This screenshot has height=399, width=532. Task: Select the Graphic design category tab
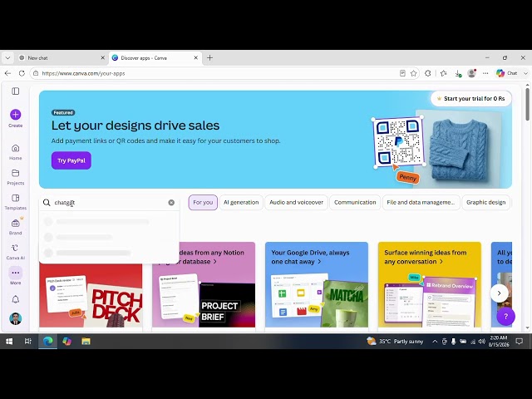485,202
